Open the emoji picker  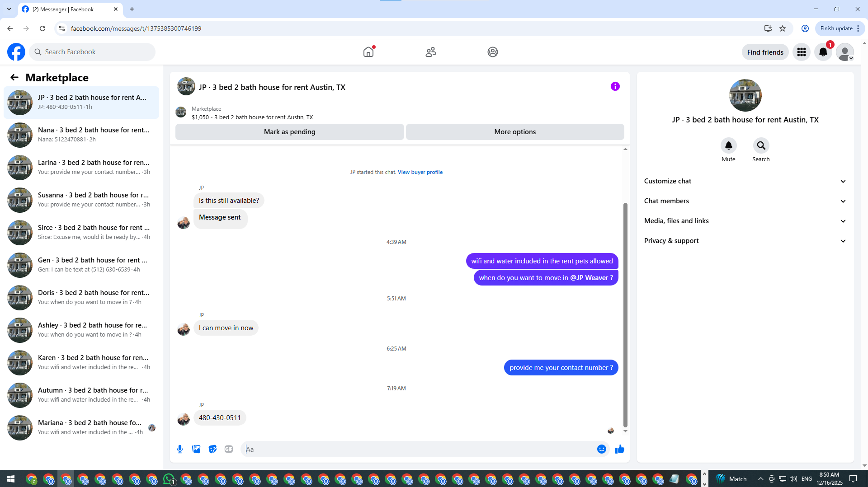click(602, 449)
